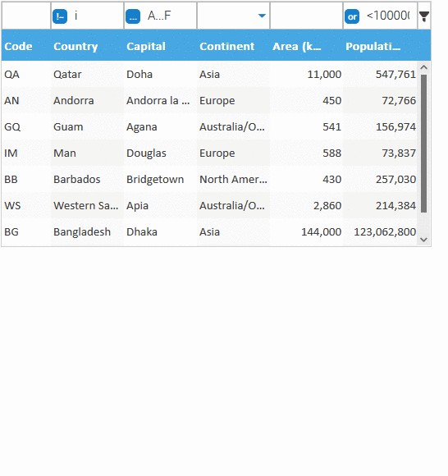This screenshot has height=476, width=448.
Task: Select the 'GQ' code cell
Action: click(26, 127)
